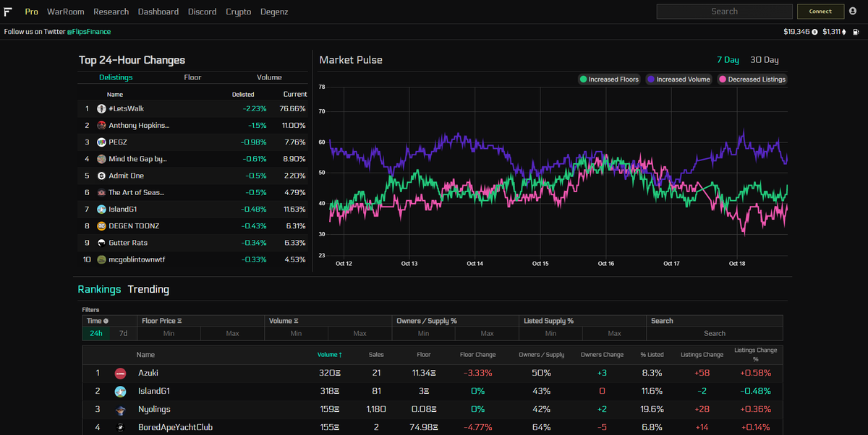The height and width of the screenshot is (435, 868).
Task: Focus the top Search field
Action: pyautogui.click(x=724, y=11)
